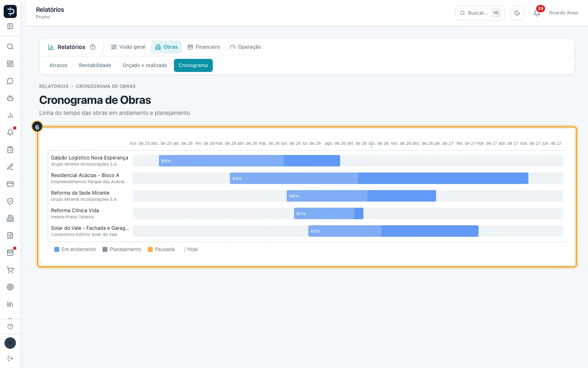Viewport: 588px width, 368px height.
Task: Select the Visão geral tab
Action: click(x=128, y=47)
